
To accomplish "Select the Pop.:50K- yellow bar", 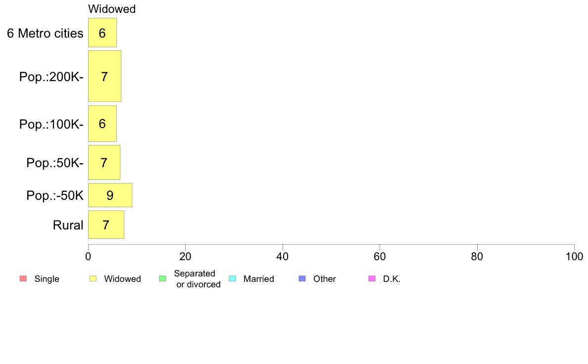I will click(x=104, y=163).
